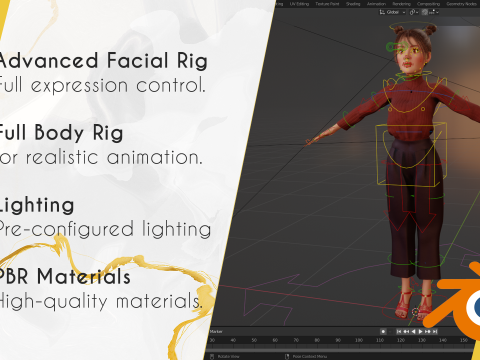The width and height of the screenshot is (480, 360).
Task: Play the animation forward
Action: point(420,331)
